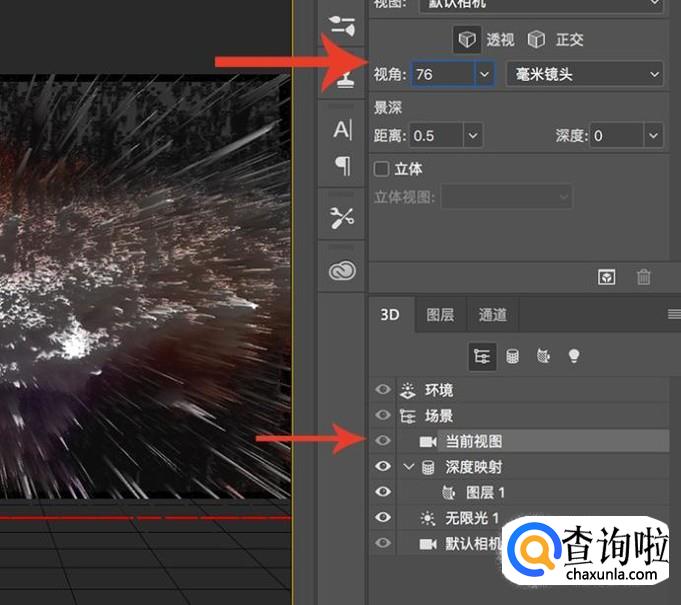Filter 3D panel by lights
This screenshot has height=605, width=681.
click(x=574, y=356)
